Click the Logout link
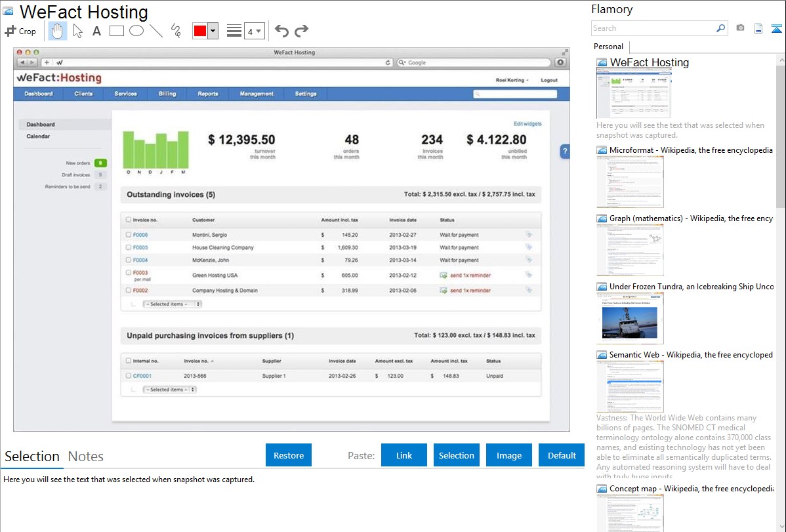Screen dimensions: 786x532 549,80
